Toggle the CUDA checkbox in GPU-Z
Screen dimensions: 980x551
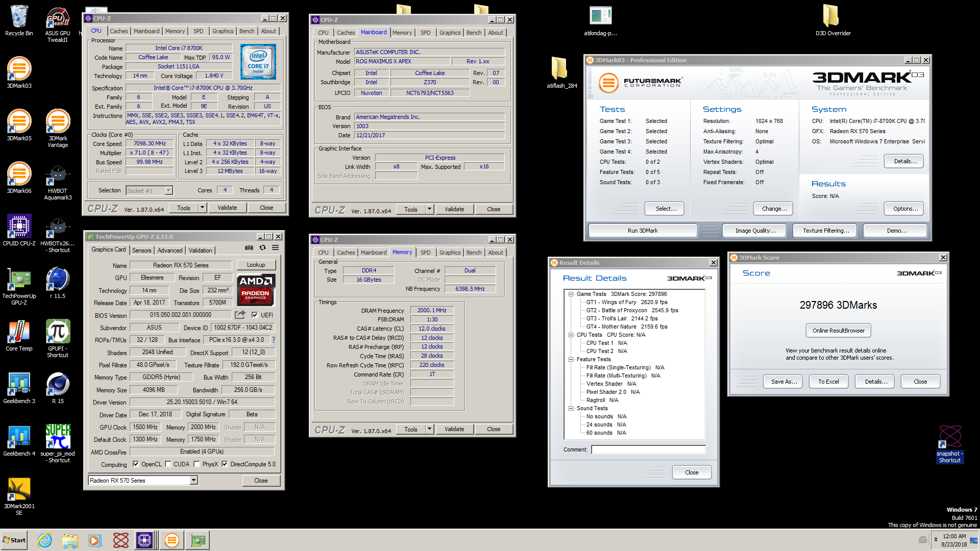point(168,464)
